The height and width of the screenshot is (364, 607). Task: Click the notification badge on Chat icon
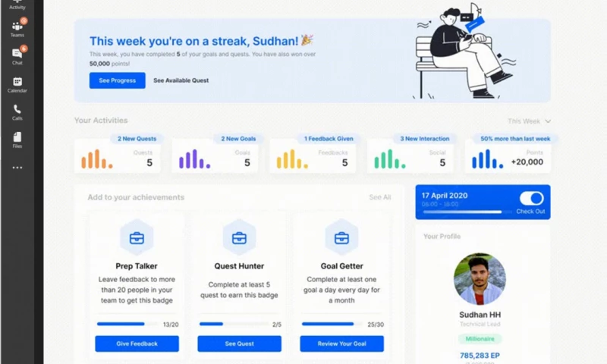[x=24, y=49]
